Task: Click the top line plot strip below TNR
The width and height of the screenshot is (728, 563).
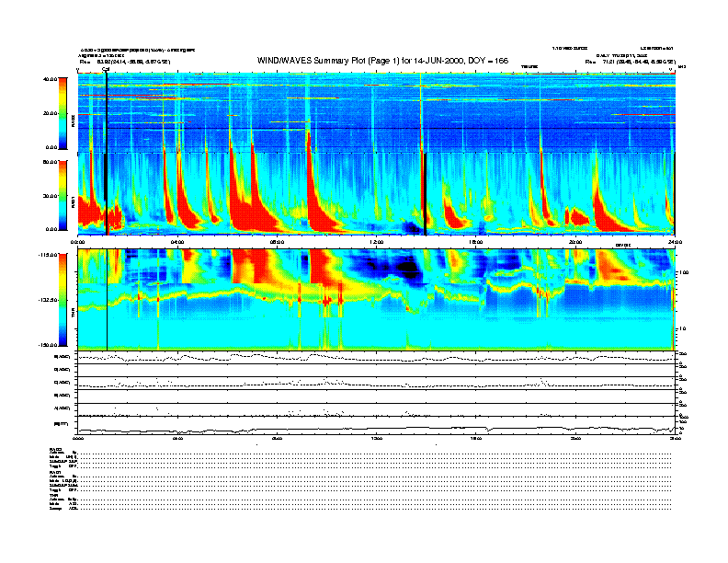Action: pos(376,357)
